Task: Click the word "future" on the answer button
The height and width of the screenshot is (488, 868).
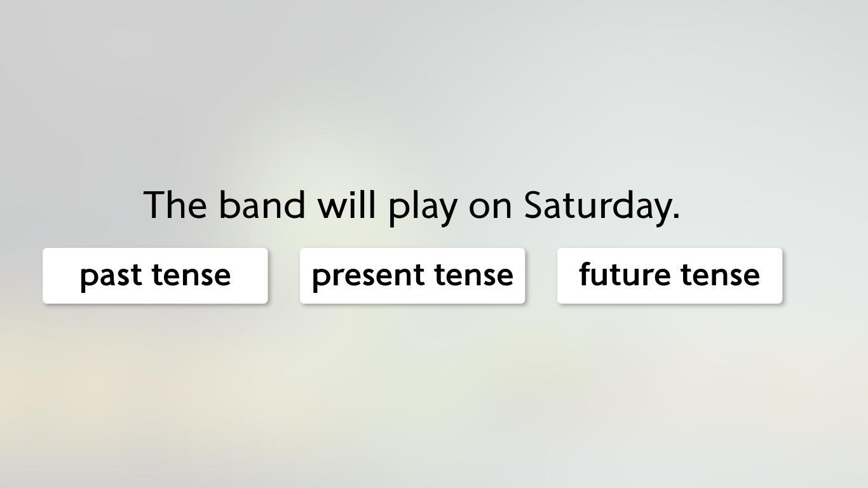Action: pyautogui.click(x=625, y=274)
